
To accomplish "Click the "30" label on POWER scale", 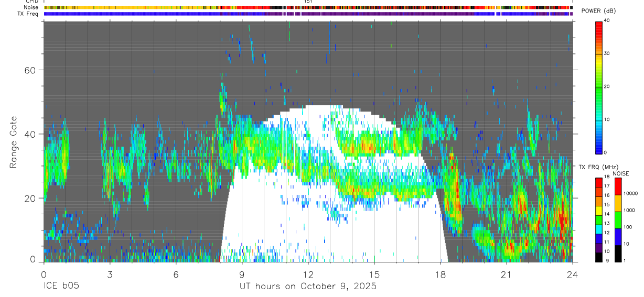I will click(x=607, y=54).
